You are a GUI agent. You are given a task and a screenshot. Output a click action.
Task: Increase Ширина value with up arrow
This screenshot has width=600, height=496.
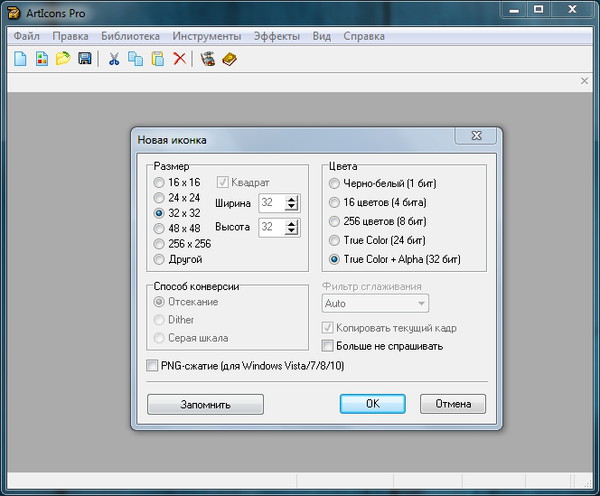[x=291, y=198]
